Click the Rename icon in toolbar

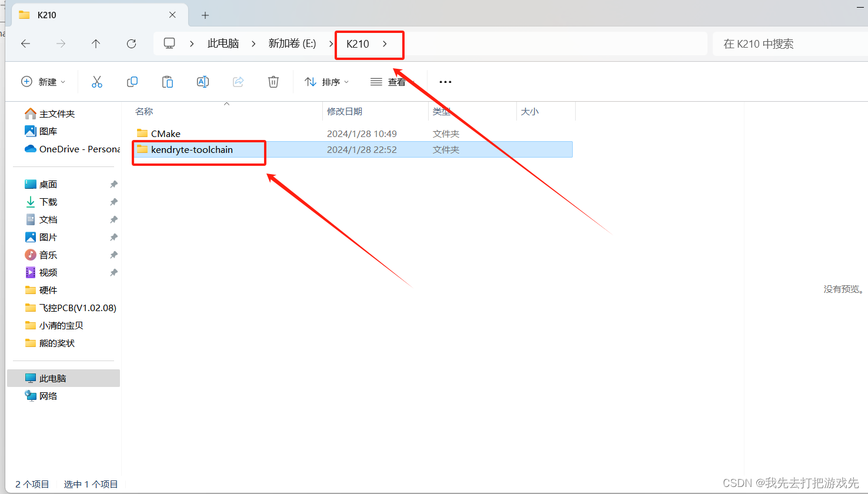click(x=203, y=82)
